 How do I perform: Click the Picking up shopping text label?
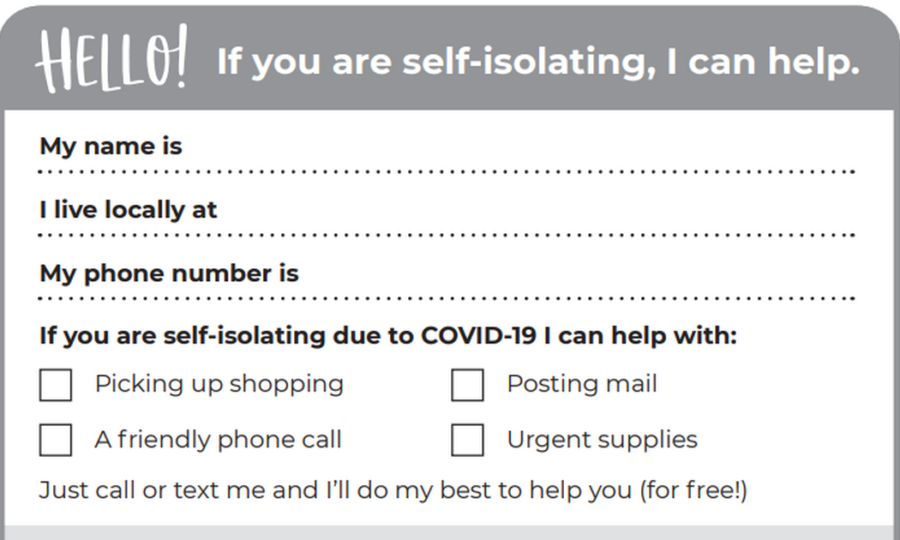tap(219, 384)
